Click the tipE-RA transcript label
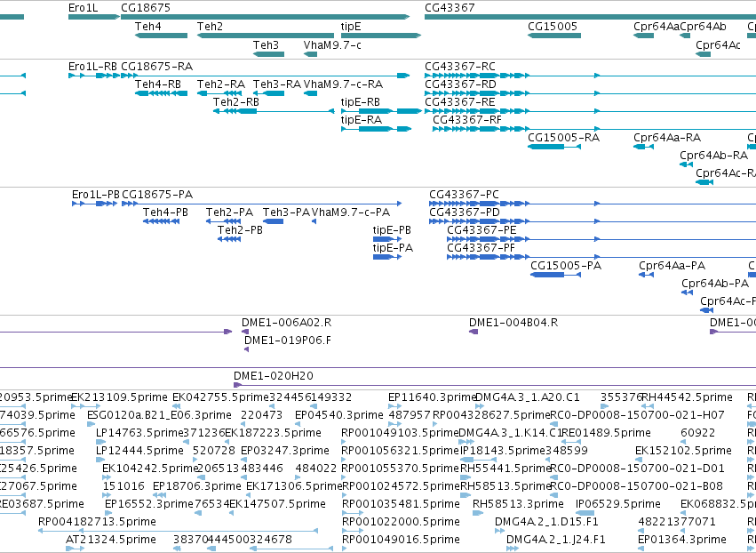756x553 pixels. coord(362,120)
